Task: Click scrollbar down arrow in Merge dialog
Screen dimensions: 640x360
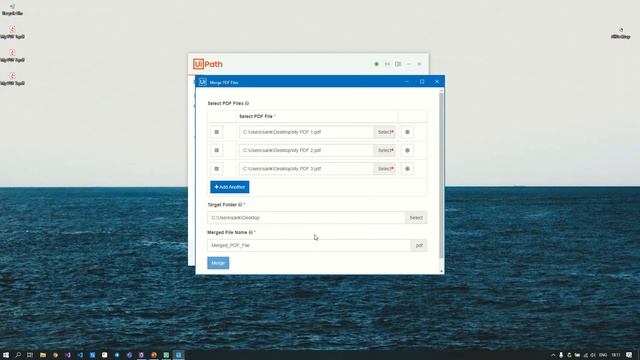Action: 441,271
